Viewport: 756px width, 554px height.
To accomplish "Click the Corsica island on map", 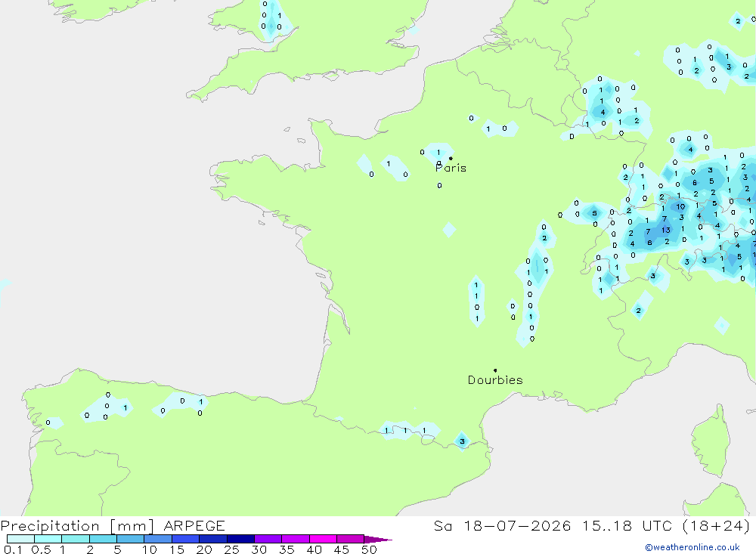I will (x=711, y=441).
